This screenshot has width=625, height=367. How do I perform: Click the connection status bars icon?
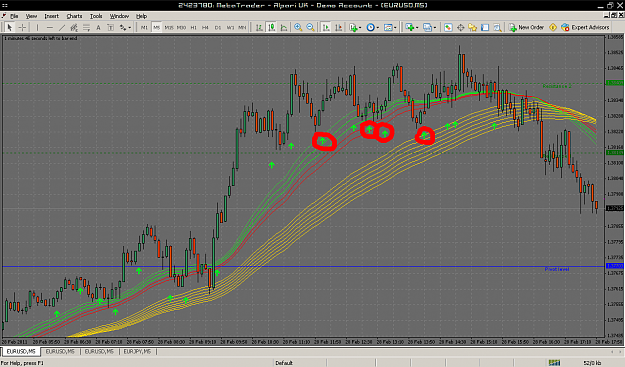554,363
